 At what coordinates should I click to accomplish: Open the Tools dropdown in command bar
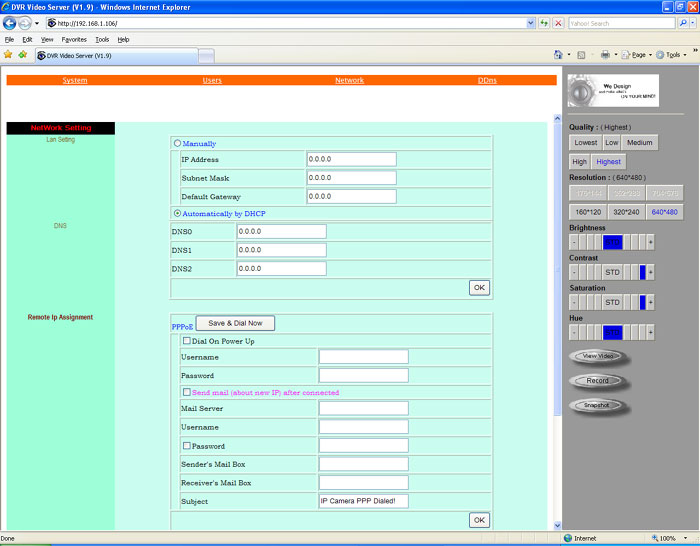(x=674, y=55)
